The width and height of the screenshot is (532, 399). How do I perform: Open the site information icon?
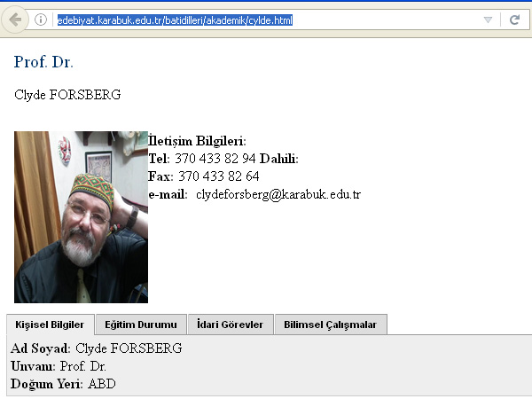tap(41, 20)
